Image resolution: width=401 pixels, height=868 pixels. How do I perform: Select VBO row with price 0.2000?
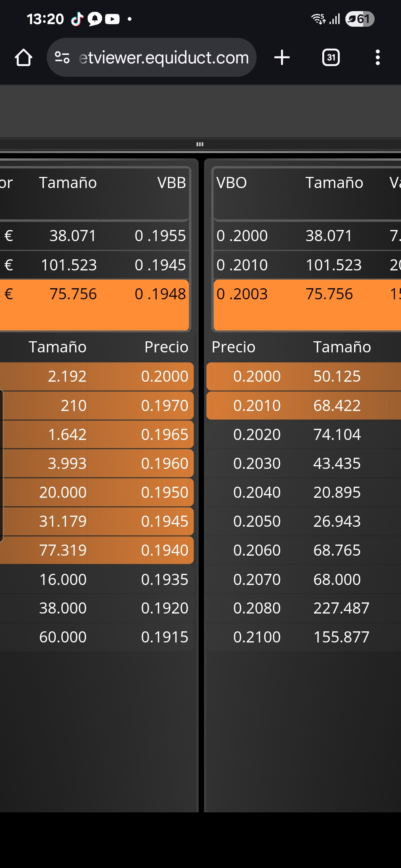pos(307,236)
